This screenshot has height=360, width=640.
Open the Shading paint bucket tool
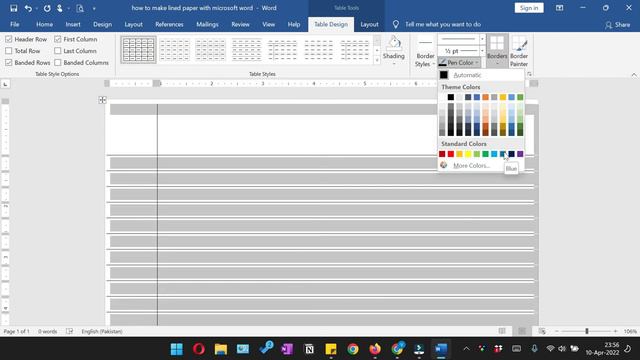pyautogui.click(x=393, y=43)
